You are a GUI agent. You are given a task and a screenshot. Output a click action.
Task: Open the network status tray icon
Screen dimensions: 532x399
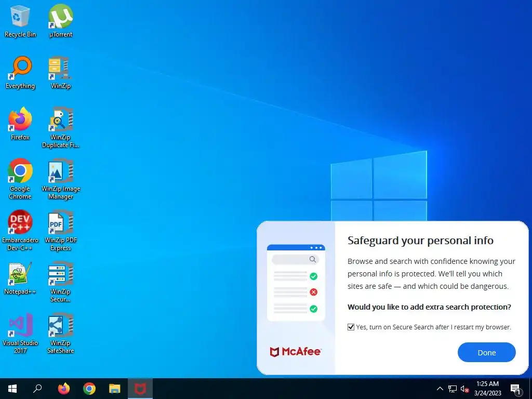(453, 389)
